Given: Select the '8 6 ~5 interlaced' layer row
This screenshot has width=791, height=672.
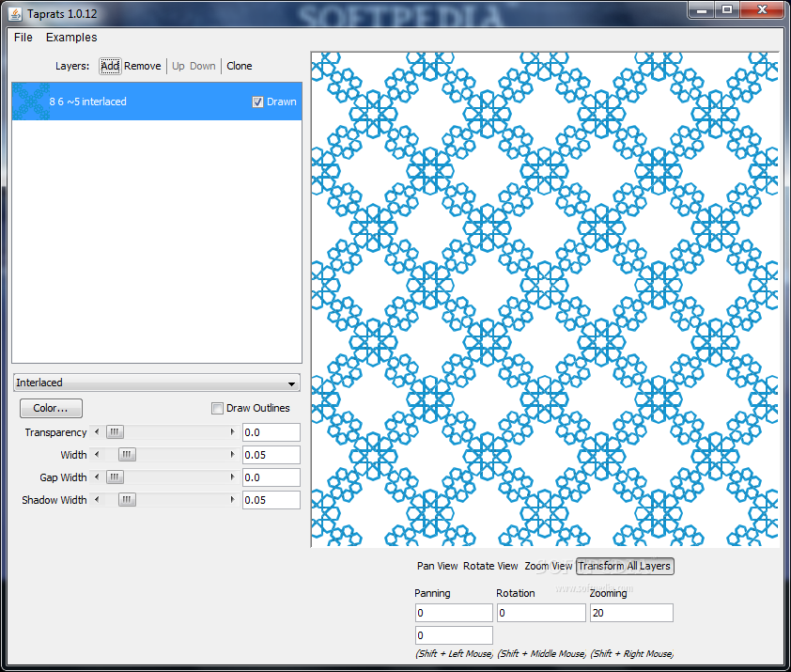Looking at the screenshot, I should click(x=157, y=102).
